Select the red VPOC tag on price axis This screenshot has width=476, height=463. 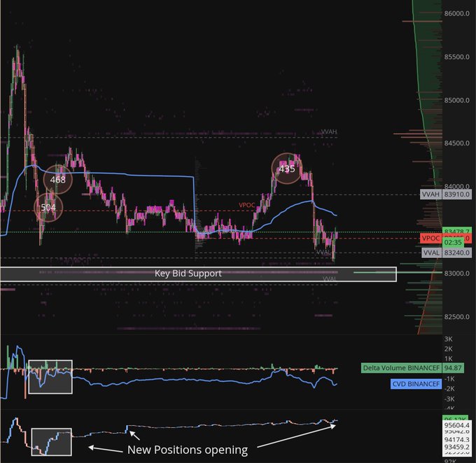pos(430,238)
